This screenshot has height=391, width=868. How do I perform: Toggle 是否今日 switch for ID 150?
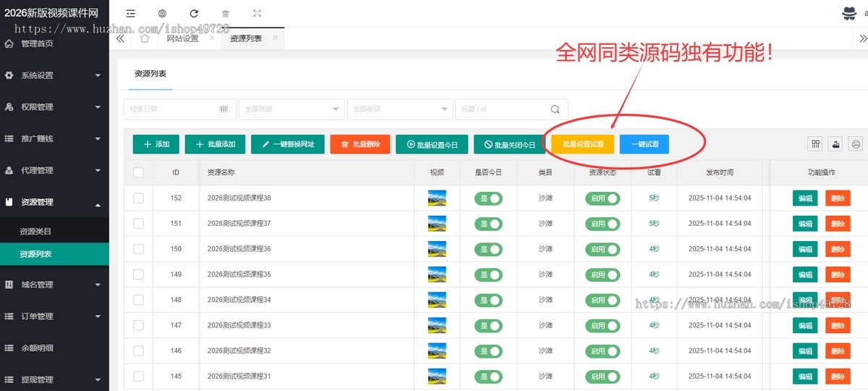pos(488,249)
